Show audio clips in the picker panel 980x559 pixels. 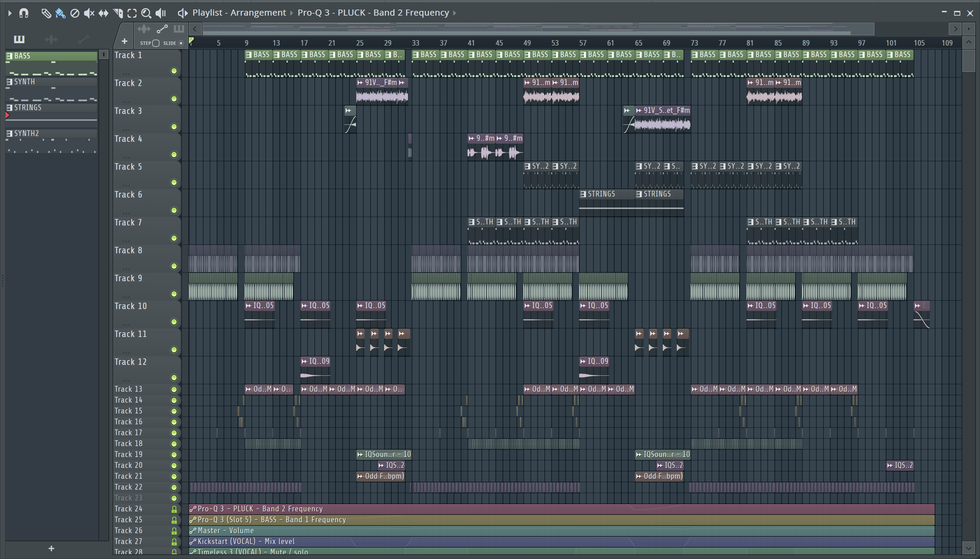tap(51, 39)
